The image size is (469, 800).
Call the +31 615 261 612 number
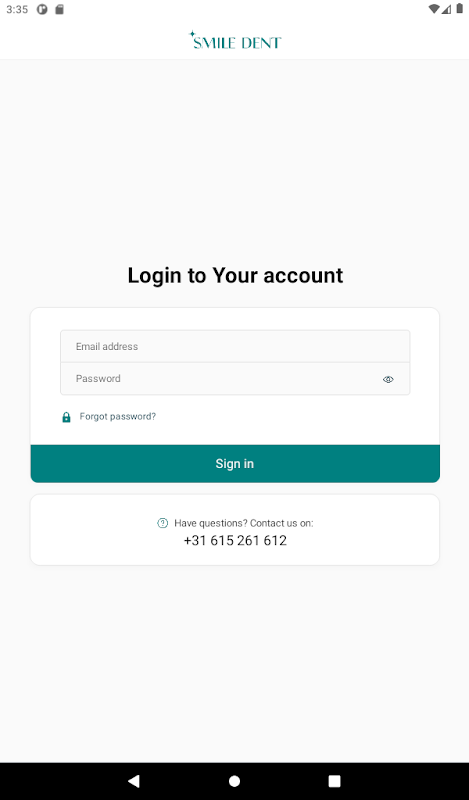point(235,540)
